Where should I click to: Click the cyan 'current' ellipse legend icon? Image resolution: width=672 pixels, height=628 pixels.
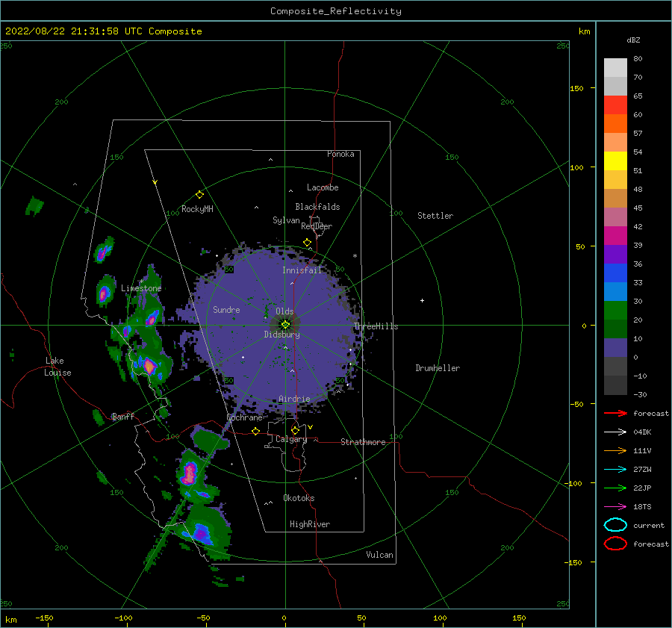pyautogui.click(x=615, y=525)
